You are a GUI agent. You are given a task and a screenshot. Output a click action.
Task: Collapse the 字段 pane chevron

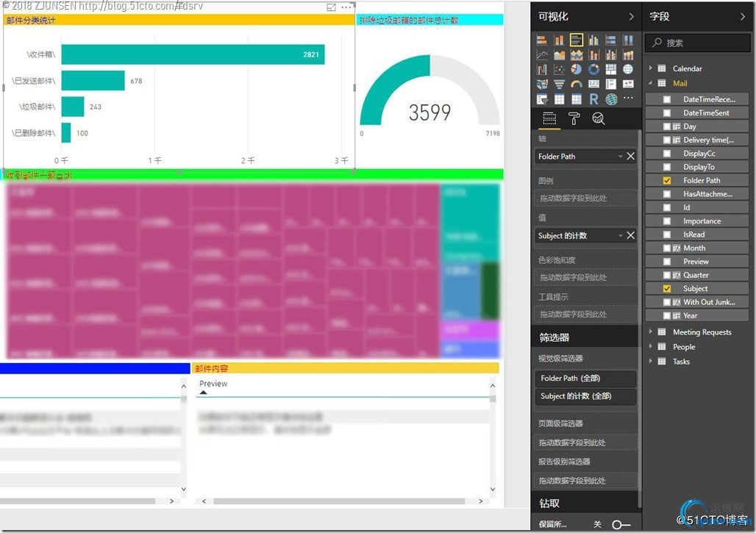click(742, 16)
